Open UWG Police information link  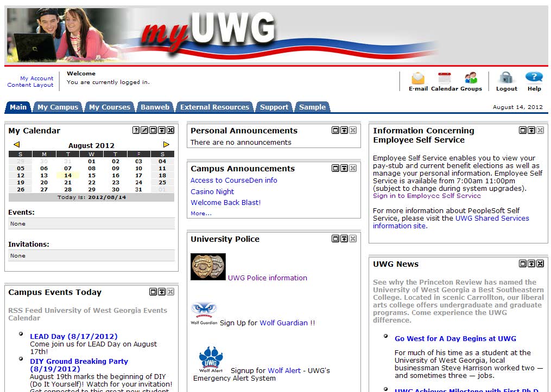268,278
